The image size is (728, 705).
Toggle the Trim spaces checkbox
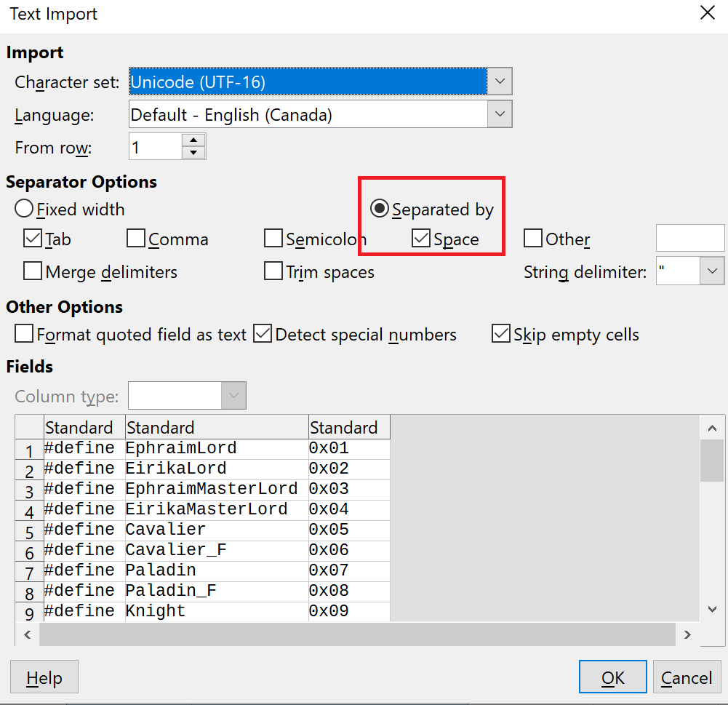click(273, 271)
